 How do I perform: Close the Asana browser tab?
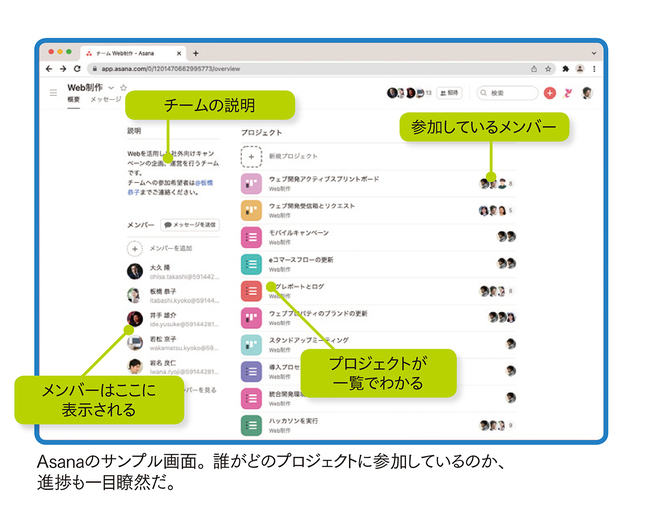point(179,53)
